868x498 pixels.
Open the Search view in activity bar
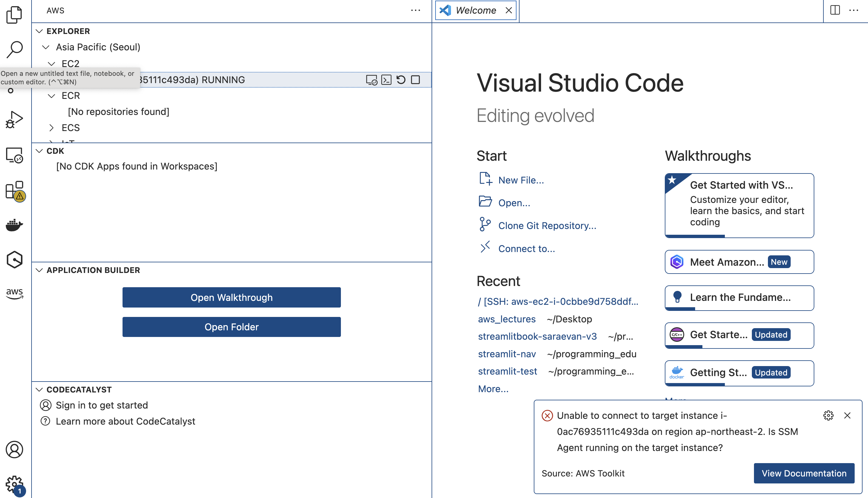tap(14, 50)
